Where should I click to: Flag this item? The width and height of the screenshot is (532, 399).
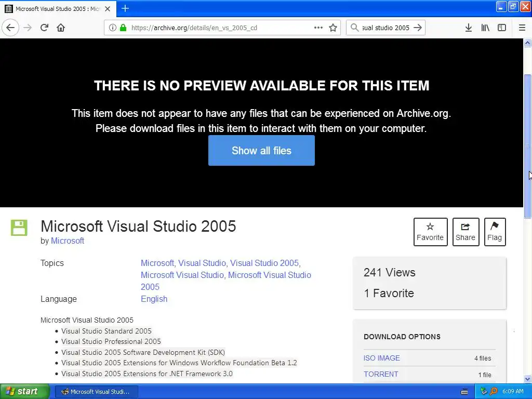(495, 232)
